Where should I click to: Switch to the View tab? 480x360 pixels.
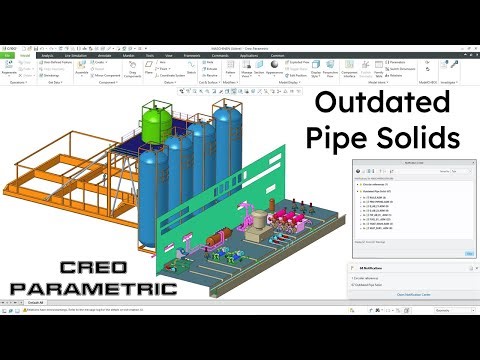pos(169,55)
